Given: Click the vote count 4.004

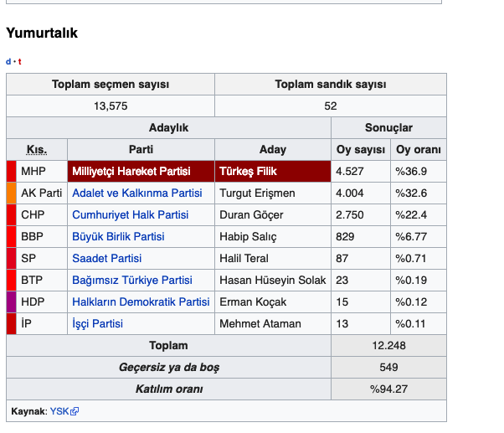Looking at the screenshot, I should [x=350, y=193].
